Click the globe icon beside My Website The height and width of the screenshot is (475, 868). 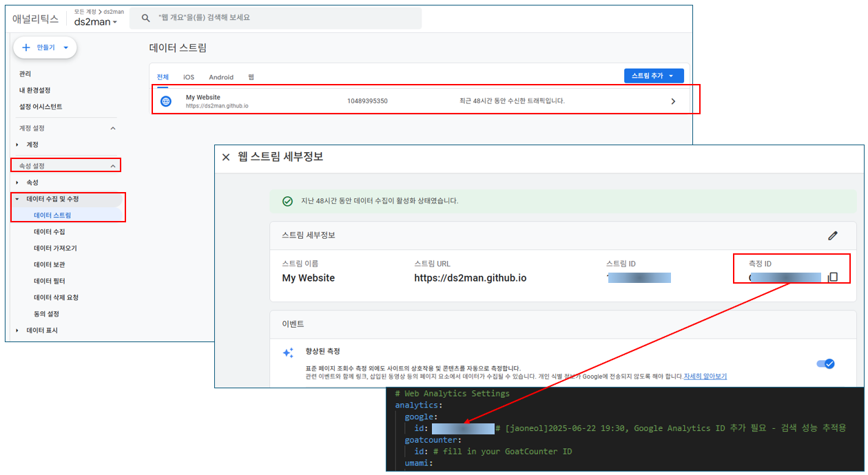click(165, 101)
